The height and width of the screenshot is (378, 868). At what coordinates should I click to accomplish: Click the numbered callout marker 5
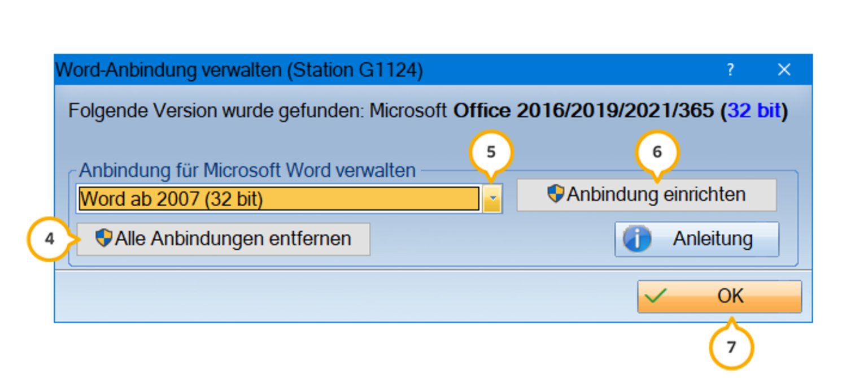coord(491,152)
